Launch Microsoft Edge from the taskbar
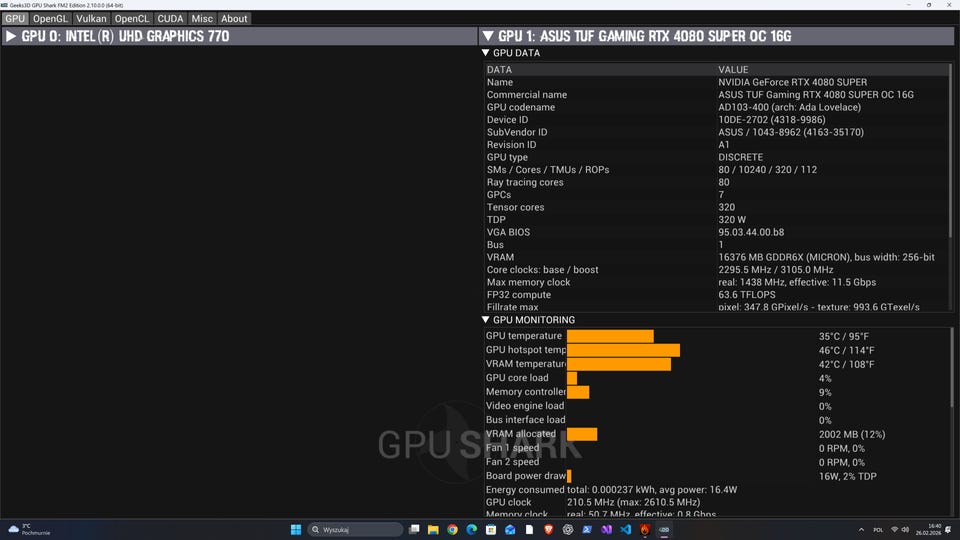 coord(471,530)
